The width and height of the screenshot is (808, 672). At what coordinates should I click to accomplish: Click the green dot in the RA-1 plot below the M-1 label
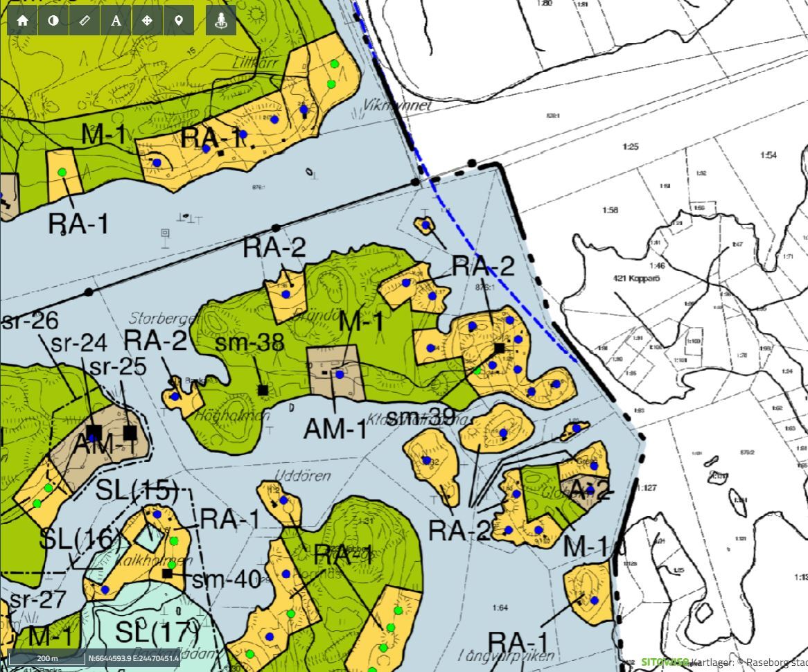(x=62, y=173)
